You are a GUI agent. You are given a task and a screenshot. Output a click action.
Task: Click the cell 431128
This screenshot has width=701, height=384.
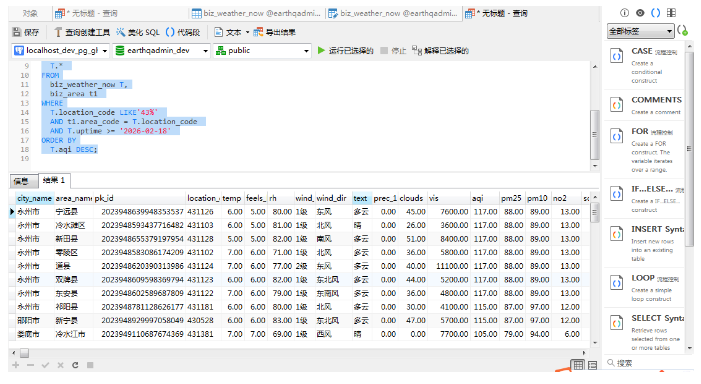[204, 239]
